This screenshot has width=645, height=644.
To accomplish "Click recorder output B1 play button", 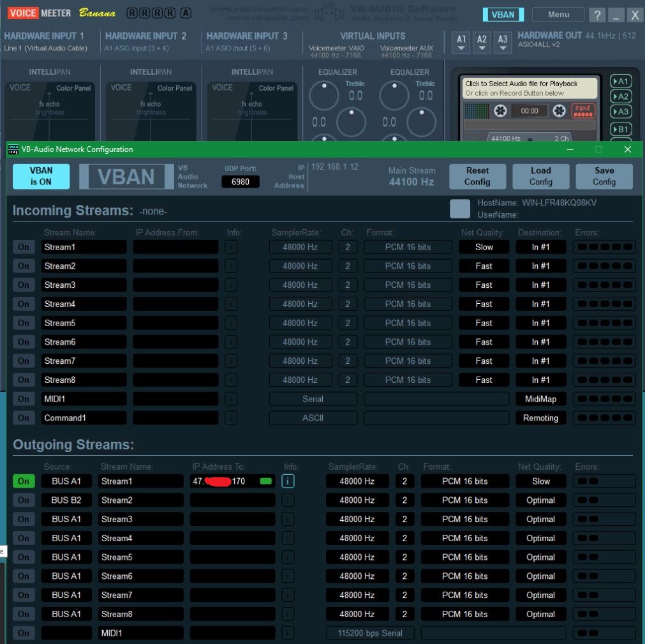I will (x=621, y=129).
